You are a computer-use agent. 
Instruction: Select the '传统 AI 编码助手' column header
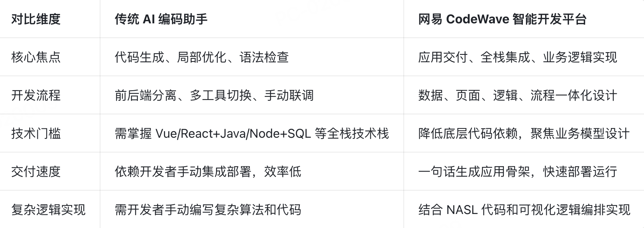(x=161, y=19)
